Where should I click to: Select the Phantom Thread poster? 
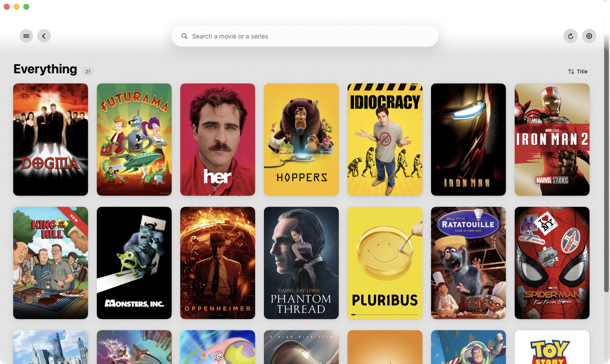(x=301, y=263)
